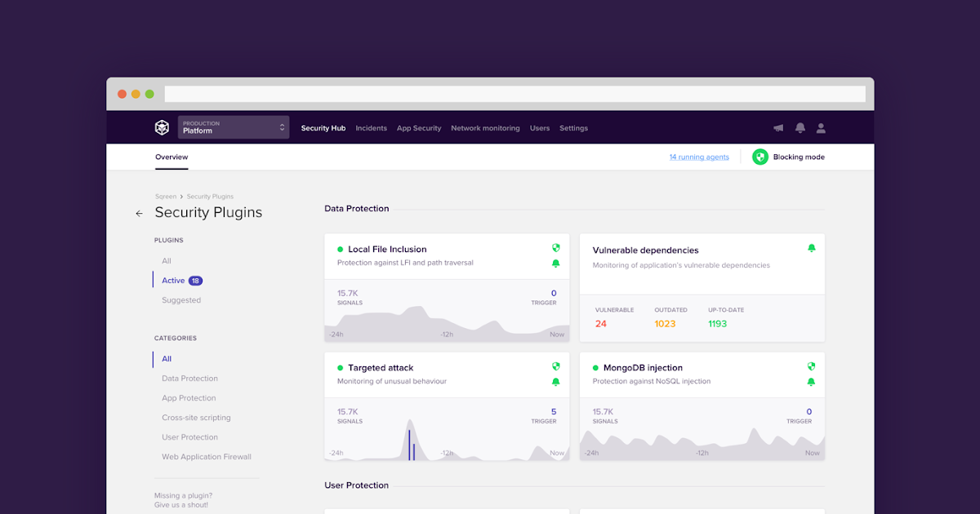Click shield icon on Targeted attack card
The image size is (980, 514).
pyautogui.click(x=556, y=366)
